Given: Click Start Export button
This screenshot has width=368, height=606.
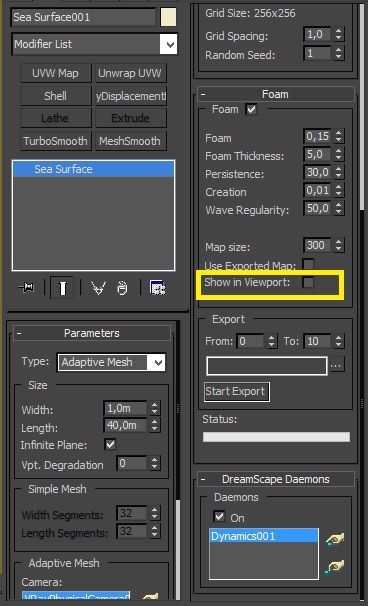Looking at the screenshot, I should click(237, 392).
